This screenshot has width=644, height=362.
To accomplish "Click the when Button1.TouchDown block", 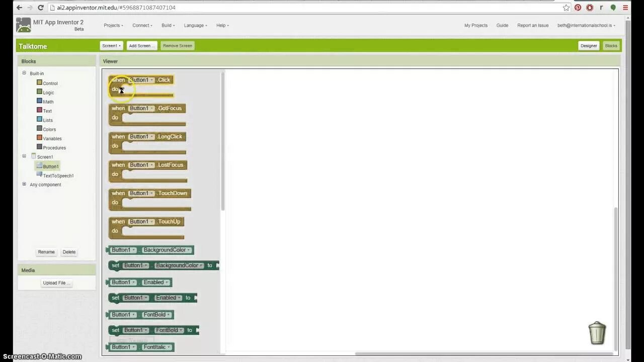I will coord(150,200).
